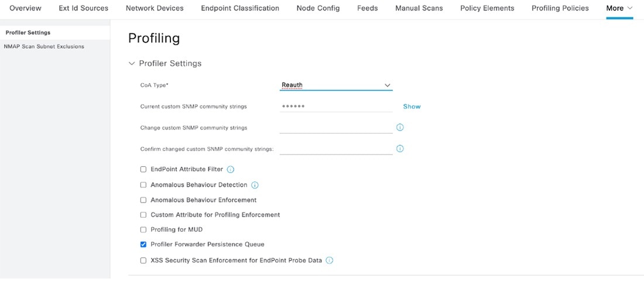This screenshot has height=288, width=644.
Task: Open the Policy Elements tab
Action: tap(487, 8)
